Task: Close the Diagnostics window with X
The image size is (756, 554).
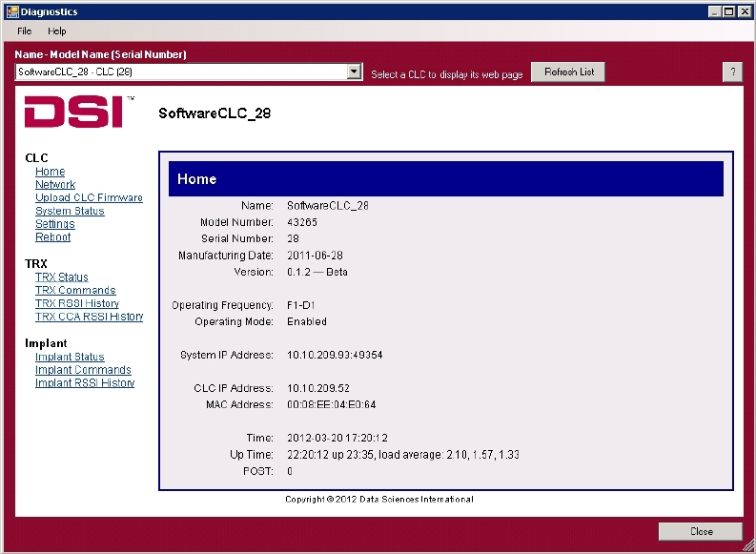Action: click(744, 11)
